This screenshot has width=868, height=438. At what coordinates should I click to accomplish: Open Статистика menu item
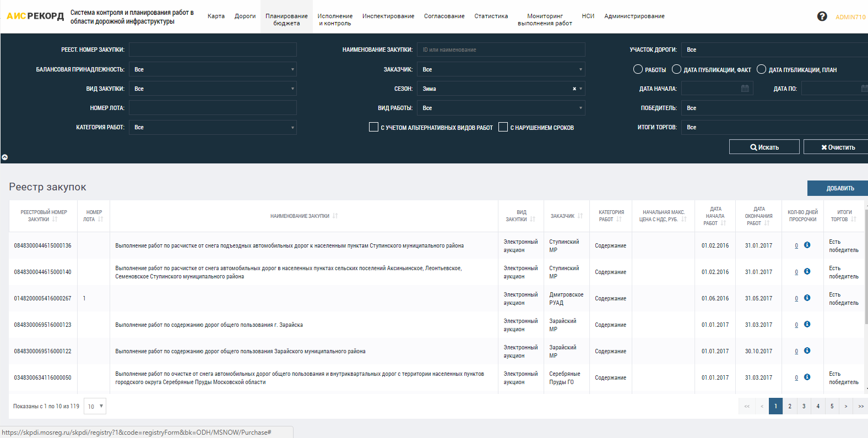point(491,16)
